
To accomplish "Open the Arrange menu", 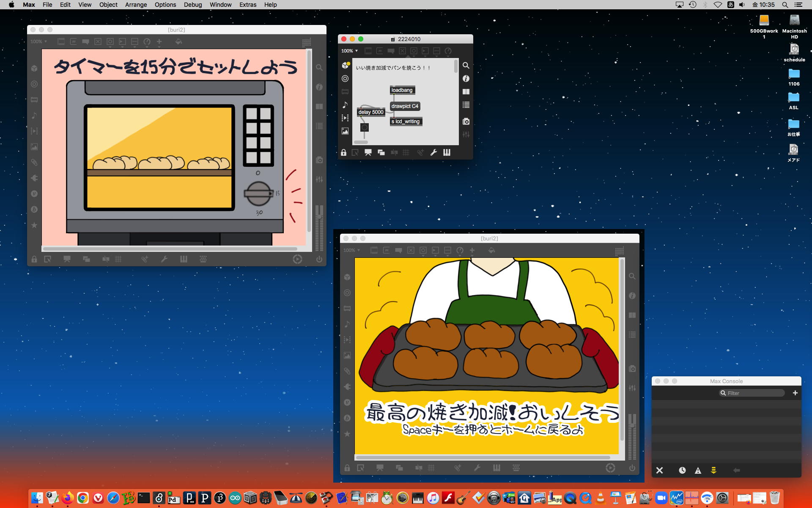I will point(136,5).
